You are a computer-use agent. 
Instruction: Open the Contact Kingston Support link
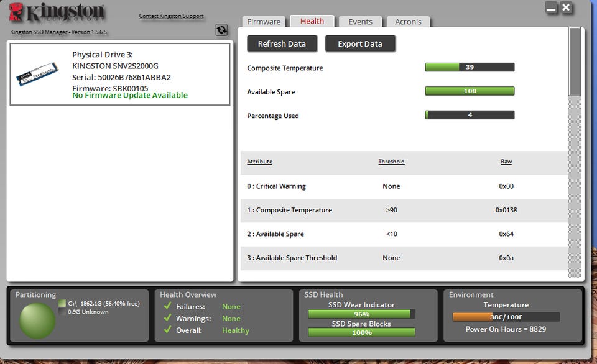(172, 16)
